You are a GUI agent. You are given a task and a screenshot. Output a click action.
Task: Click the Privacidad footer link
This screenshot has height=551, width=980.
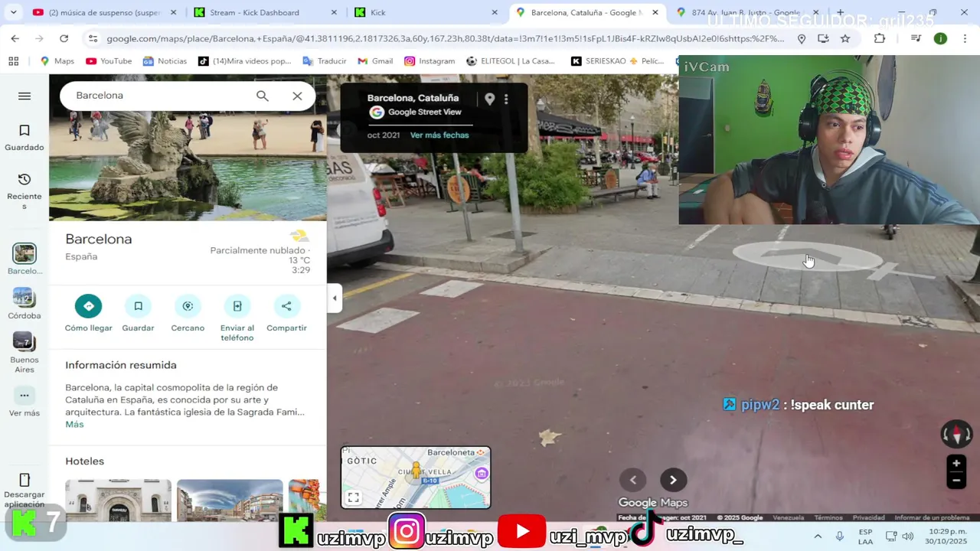[x=869, y=518]
